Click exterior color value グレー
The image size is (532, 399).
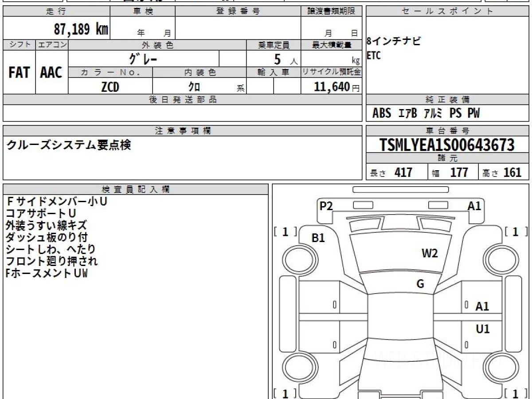pos(143,59)
